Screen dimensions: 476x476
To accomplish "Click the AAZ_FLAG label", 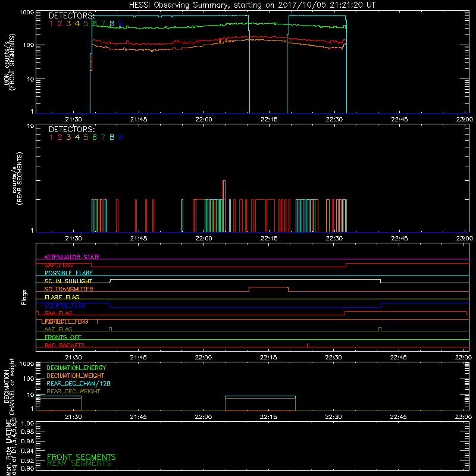I will pyautogui.click(x=58, y=329).
